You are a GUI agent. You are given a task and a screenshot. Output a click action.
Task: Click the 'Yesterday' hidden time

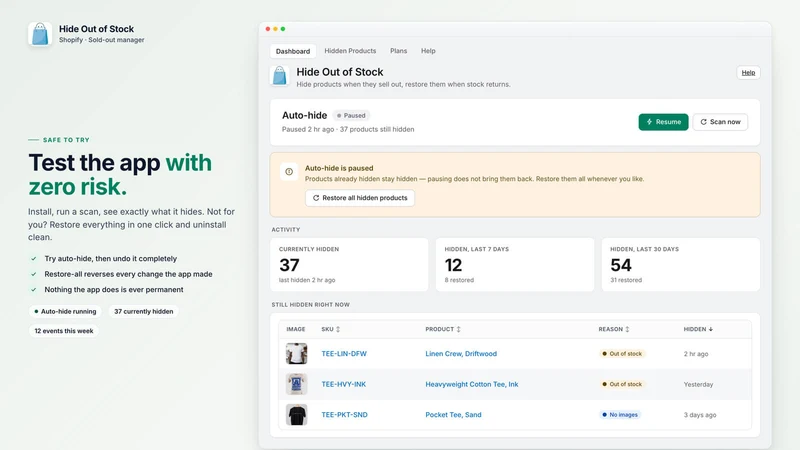[698, 384]
